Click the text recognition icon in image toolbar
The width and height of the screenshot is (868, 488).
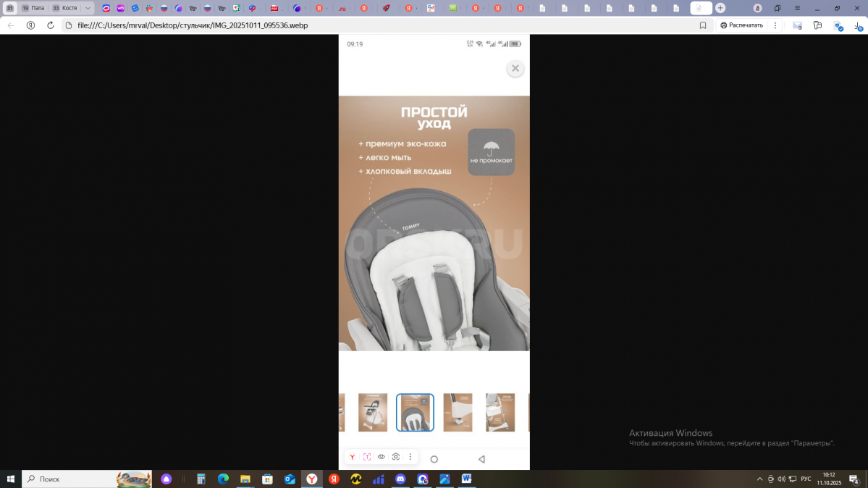click(367, 457)
